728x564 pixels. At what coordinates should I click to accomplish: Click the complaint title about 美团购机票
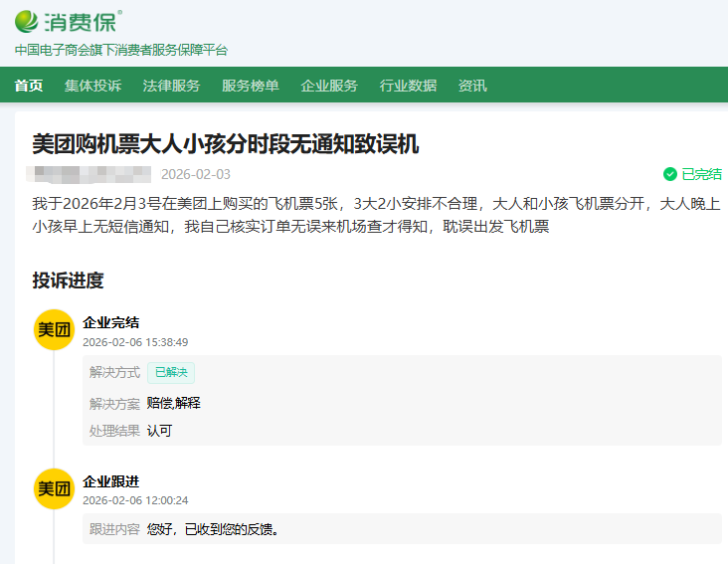pyautogui.click(x=226, y=144)
